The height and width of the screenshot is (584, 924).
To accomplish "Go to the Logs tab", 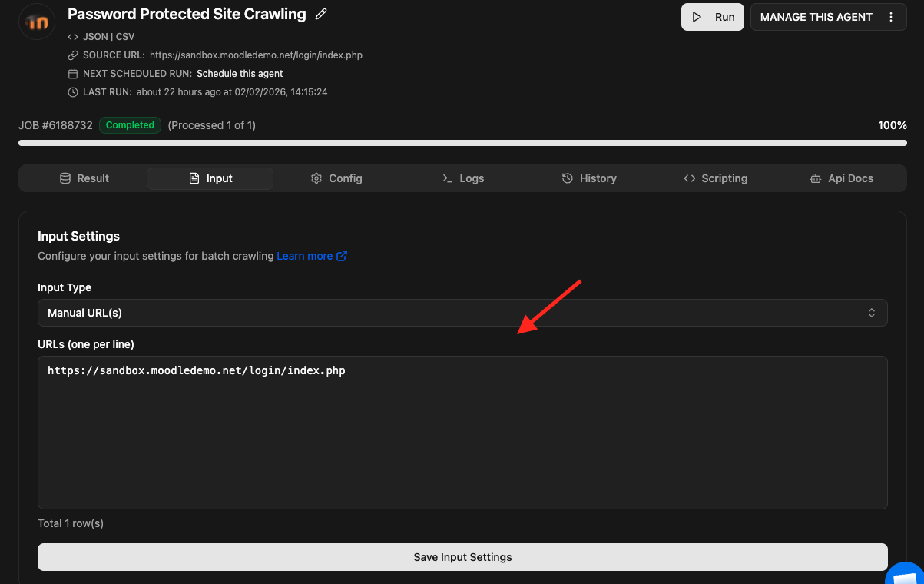I will pos(463,178).
